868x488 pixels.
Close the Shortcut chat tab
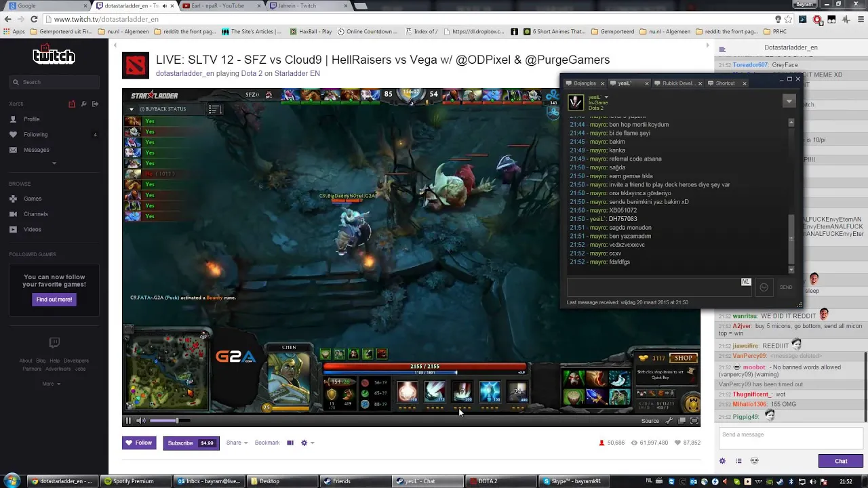(x=744, y=83)
